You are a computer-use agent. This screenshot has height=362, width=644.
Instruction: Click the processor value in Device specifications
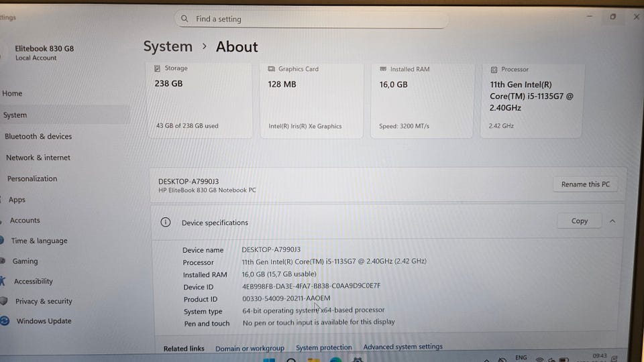point(334,261)
